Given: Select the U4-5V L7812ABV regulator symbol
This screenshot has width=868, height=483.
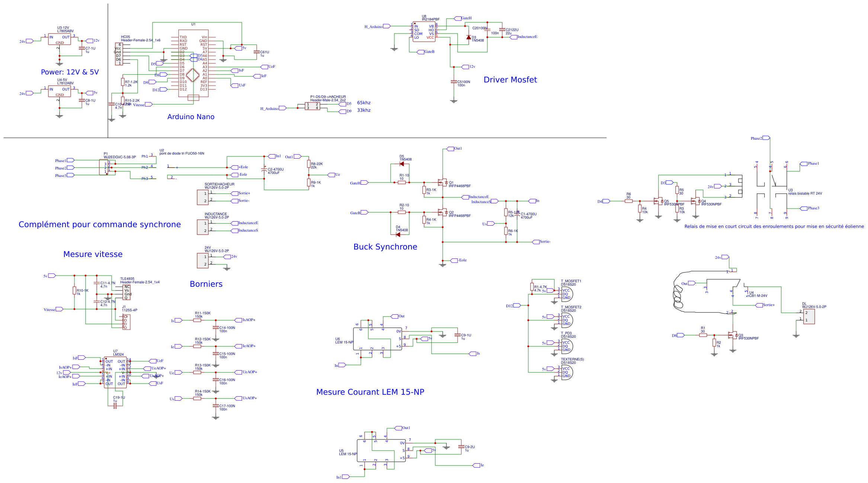Looking at the screenshot, I should pyautogui.click(x=59, y=91).
